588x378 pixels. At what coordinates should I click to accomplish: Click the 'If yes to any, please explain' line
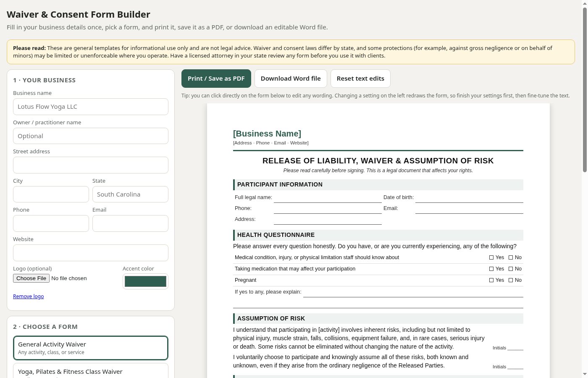[413, 292]
